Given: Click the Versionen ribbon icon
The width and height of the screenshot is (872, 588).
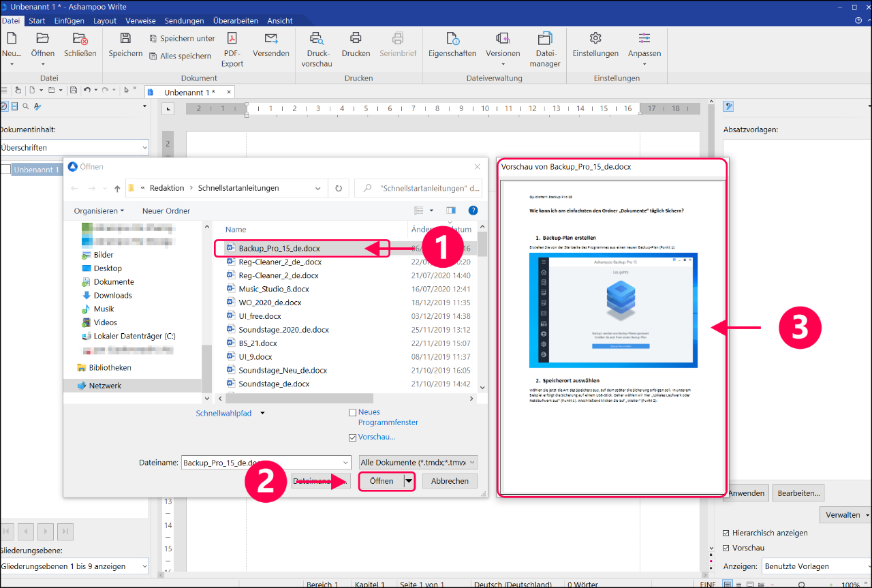Looking at the screenshot, I should click(x=503, y=39).
